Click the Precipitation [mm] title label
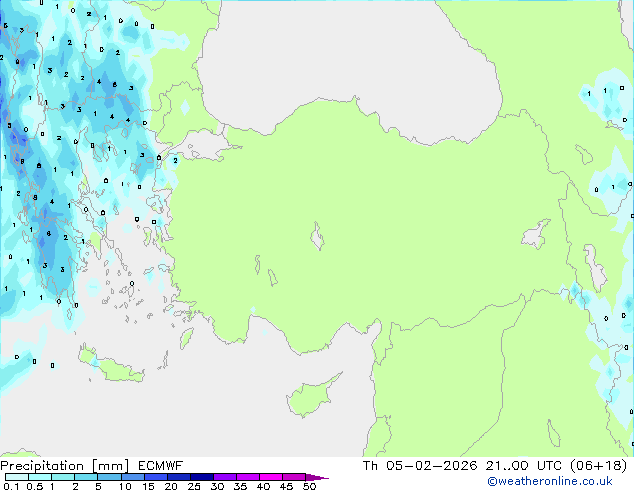This screenshot has height=490, width=634. [60, 466]
